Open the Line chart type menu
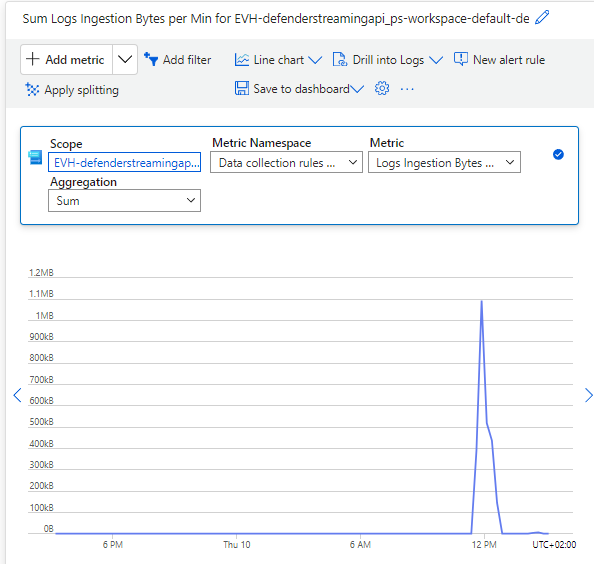Image resolution: width=594 pixels, height=564 pixels. [278, 59]
